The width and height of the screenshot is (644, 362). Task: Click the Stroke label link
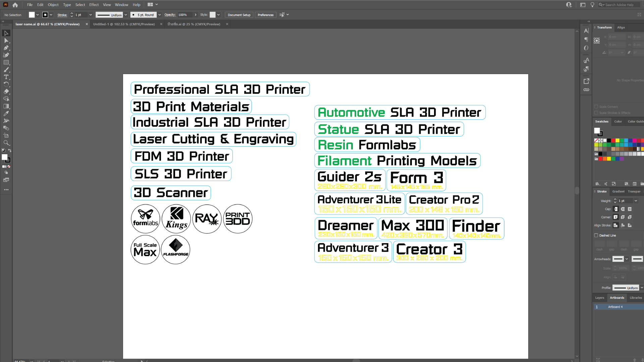pyautogui.click(x=62, y=15)
